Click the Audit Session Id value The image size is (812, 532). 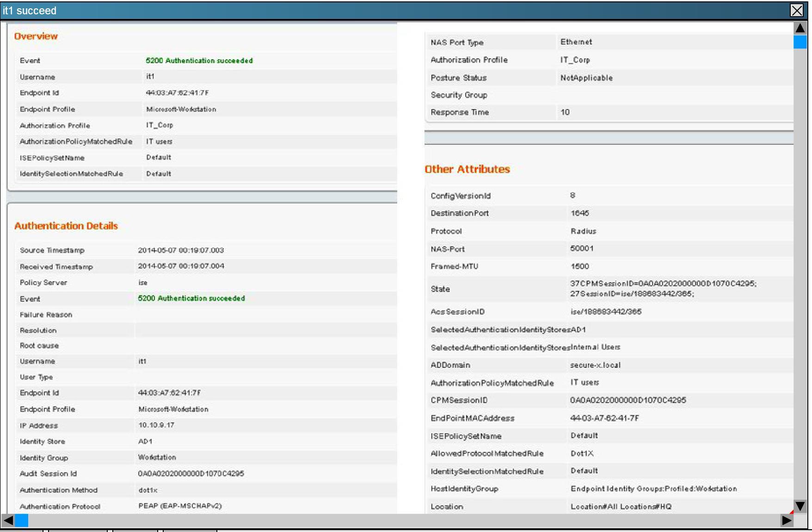pyautogui.click(x=191, y=473)
